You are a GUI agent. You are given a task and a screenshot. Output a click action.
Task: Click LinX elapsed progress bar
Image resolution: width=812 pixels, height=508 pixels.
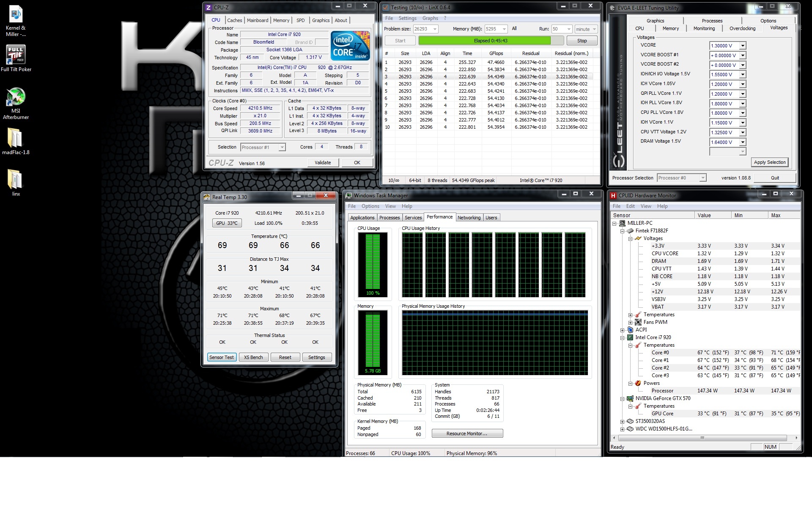(x=491, y=41)
